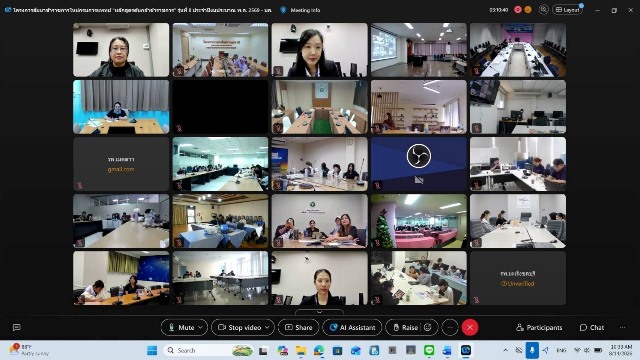Viewport: 640px width, 360px height.
Task: Click the zoom magnifier icon in title bar
Action: tap(543, 10)
